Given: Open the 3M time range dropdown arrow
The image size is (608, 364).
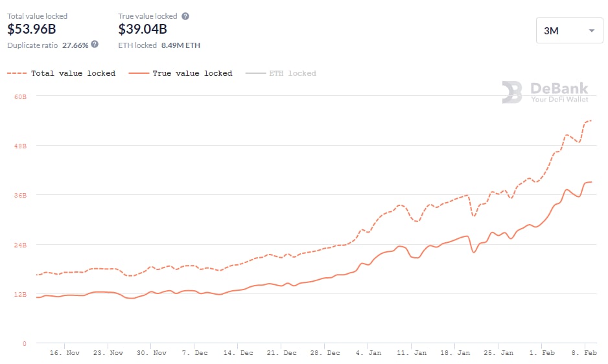Looking at the screenshot, I should point(591,31).
